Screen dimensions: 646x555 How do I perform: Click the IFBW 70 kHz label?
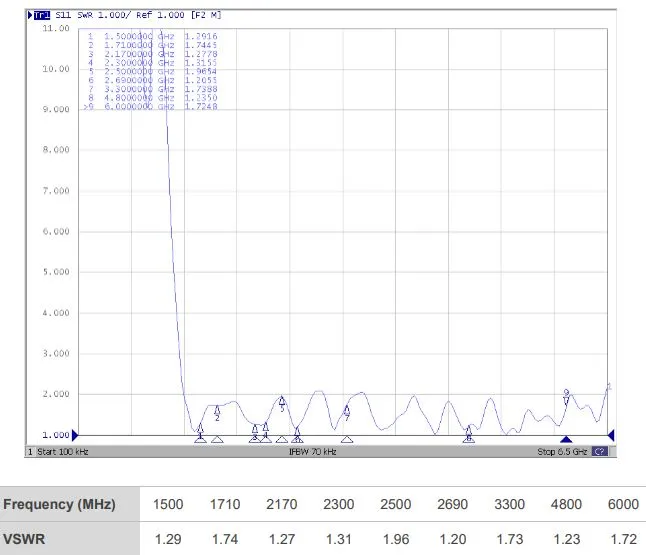click(313, 452)
